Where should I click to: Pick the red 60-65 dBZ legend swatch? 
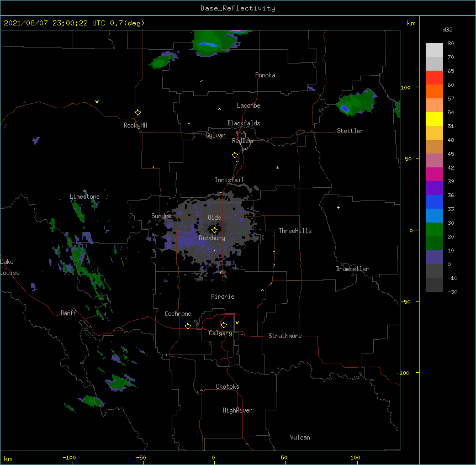click(x=434, y=78)
